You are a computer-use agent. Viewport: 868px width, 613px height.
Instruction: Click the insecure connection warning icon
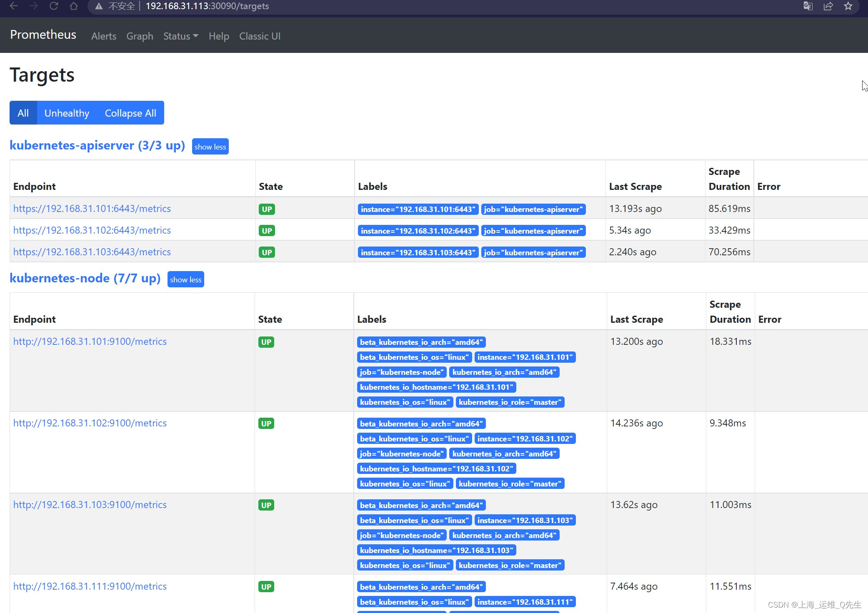[x=99, y=6]
